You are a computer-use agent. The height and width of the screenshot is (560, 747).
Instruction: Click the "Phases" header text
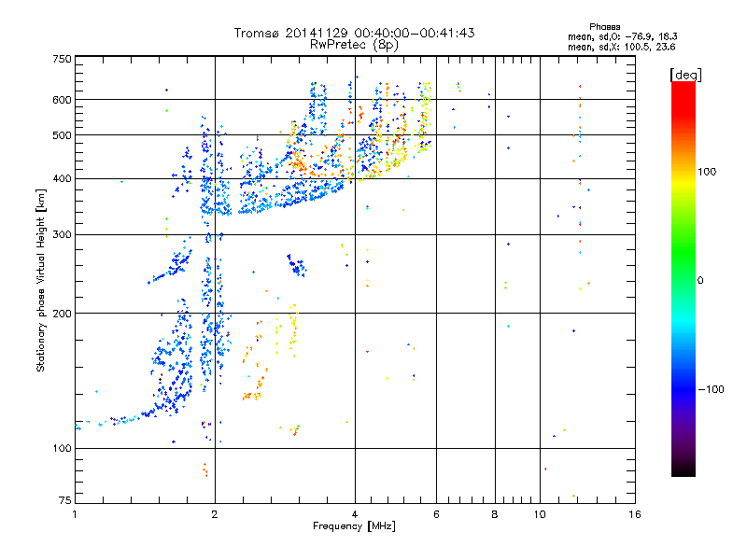[604, 27]
